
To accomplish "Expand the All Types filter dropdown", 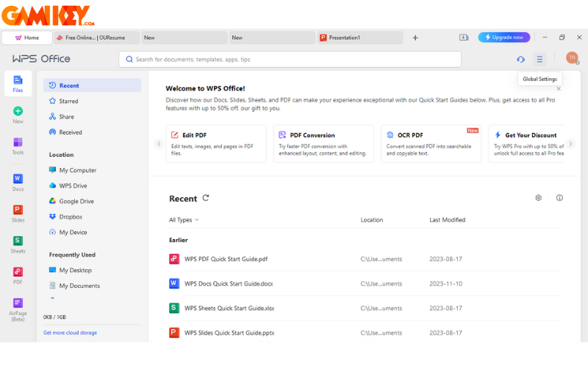I will (184, 220).
